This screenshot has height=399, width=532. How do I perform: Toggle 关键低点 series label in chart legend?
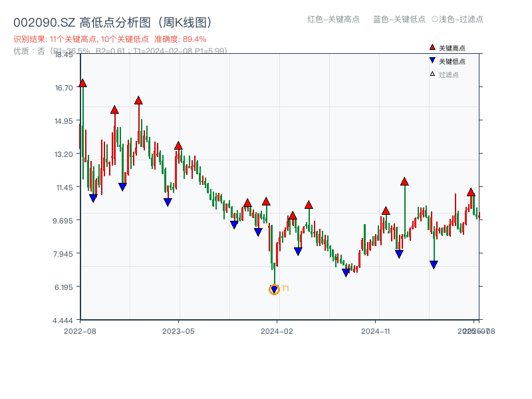pos(452,61)
